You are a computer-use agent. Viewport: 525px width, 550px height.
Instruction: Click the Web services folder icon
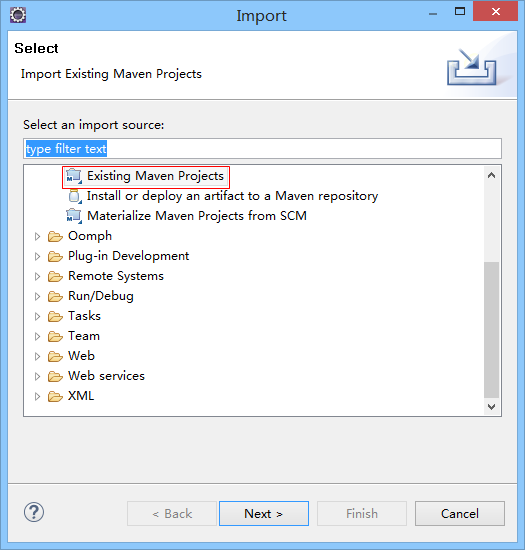[55, 376]
